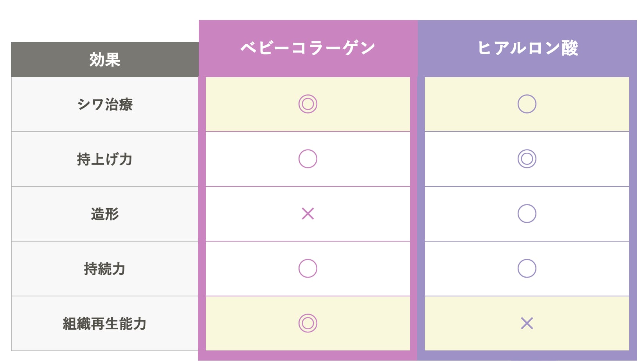
Task: Select the purple circle in the 造形 row
Action: pos(527,214)
